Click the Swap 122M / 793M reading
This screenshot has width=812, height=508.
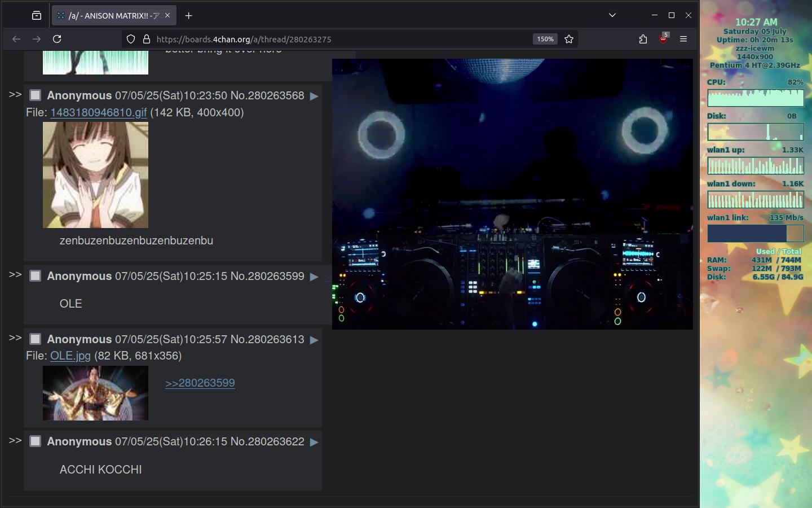(776, 269)
